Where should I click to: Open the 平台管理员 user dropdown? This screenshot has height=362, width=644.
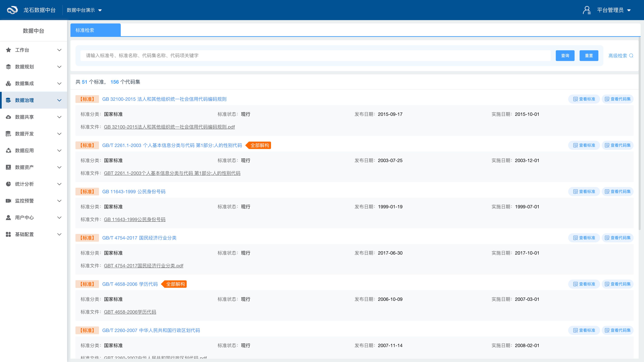(613, 10)
